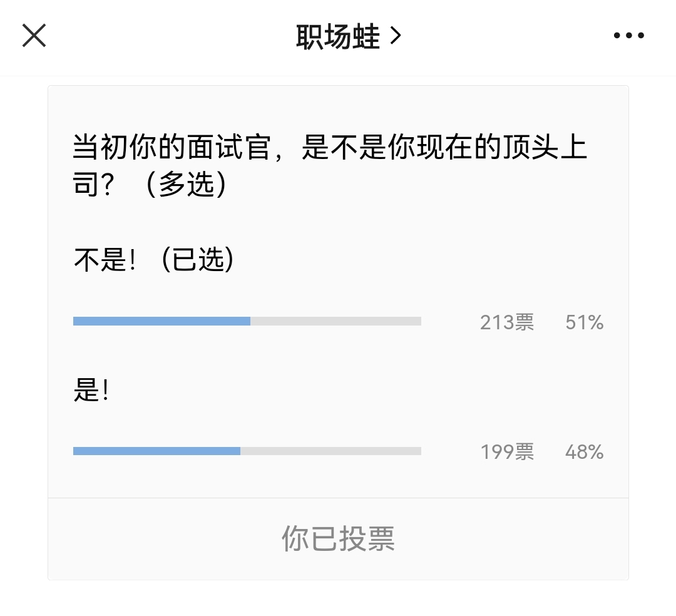Click the 48% result bar for 是!
The height and width of the screenshot is (616, 676).
pyautogui.click(x=247, y=451)
